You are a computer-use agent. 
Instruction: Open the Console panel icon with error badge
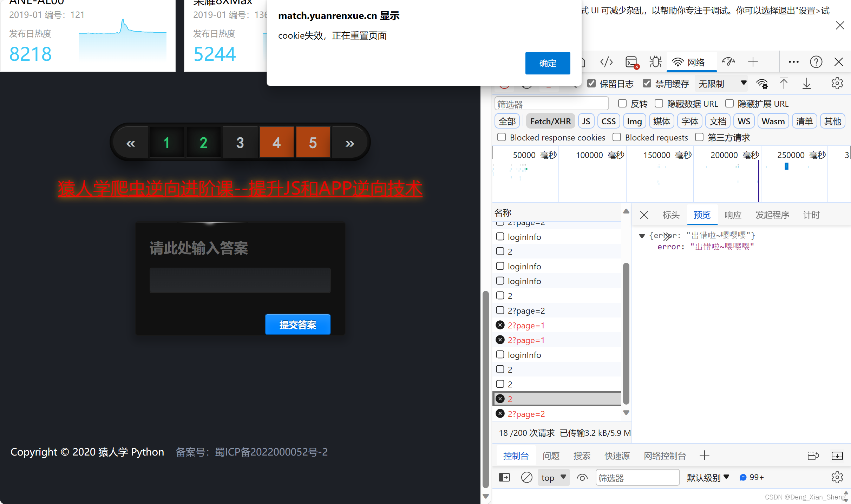click(632, 62)
